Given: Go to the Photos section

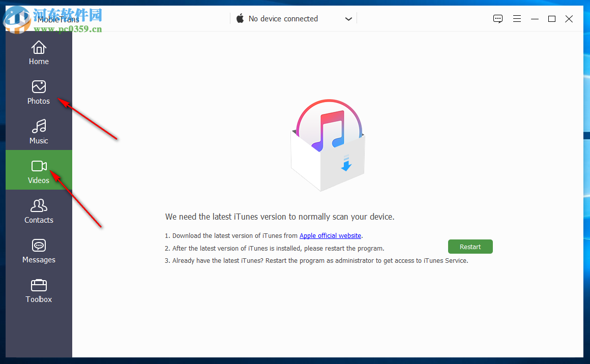Looking at the screenshot, I should click(x=39, y=93).
